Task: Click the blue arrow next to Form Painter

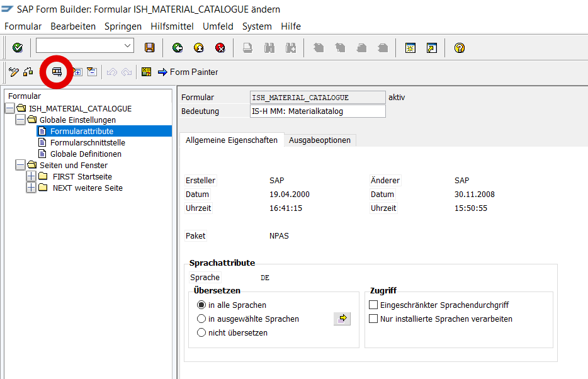Action: tap(162, 72)
